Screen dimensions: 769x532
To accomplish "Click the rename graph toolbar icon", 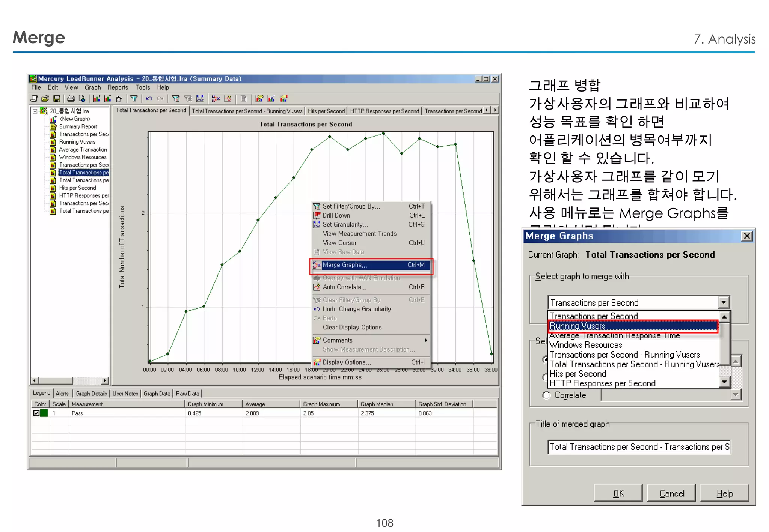I will (x=119, y=99).
